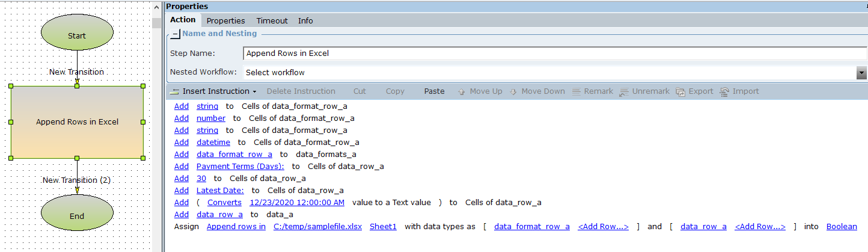Click the Paste button
This screenshot has width=868, height=252.
(434, 91)
